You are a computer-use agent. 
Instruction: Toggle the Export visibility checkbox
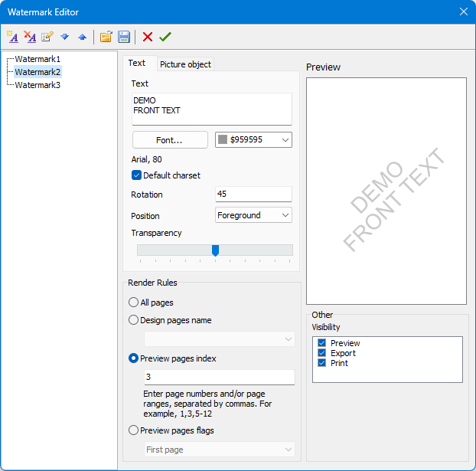coord(322,353)
